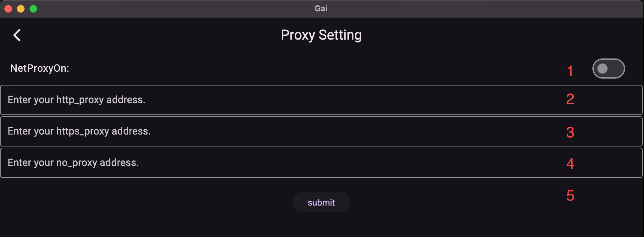Enable the NetProxyOn toggle switch
This screenshot has width=644, height=237.
[608, 69]
